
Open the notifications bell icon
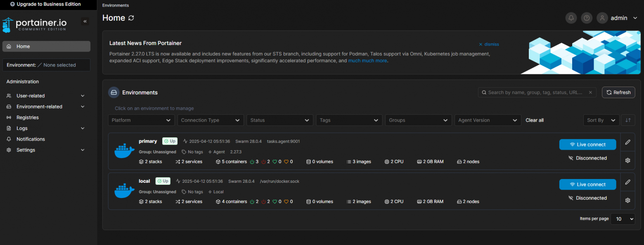(571, 18)
